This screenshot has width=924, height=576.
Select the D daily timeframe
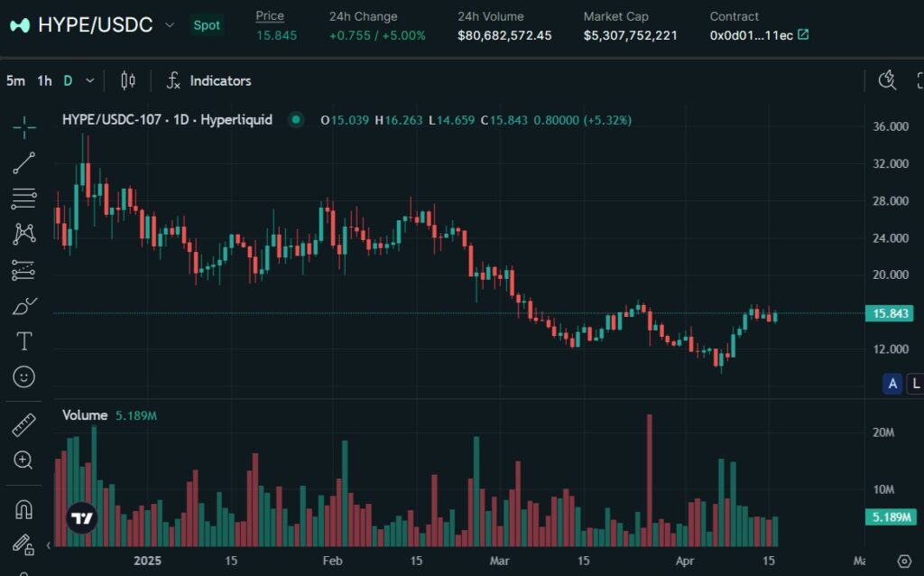68,80
